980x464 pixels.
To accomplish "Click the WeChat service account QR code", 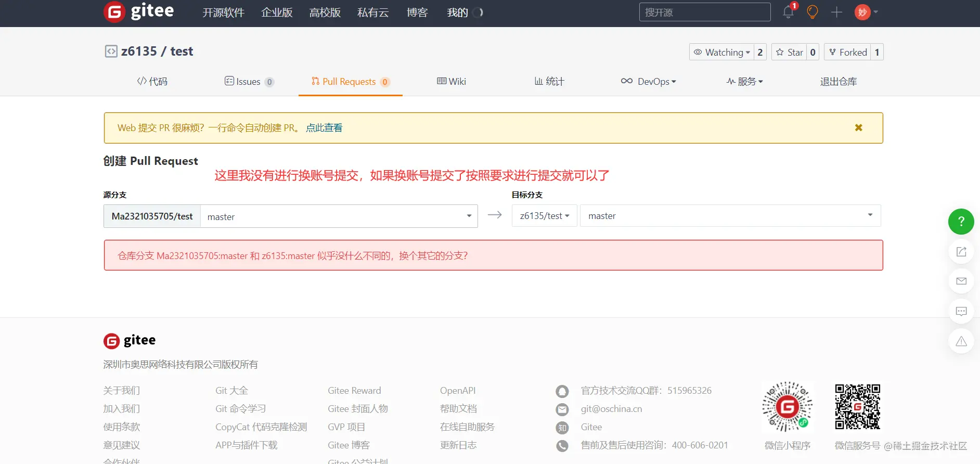I will [x=858, y=407].
